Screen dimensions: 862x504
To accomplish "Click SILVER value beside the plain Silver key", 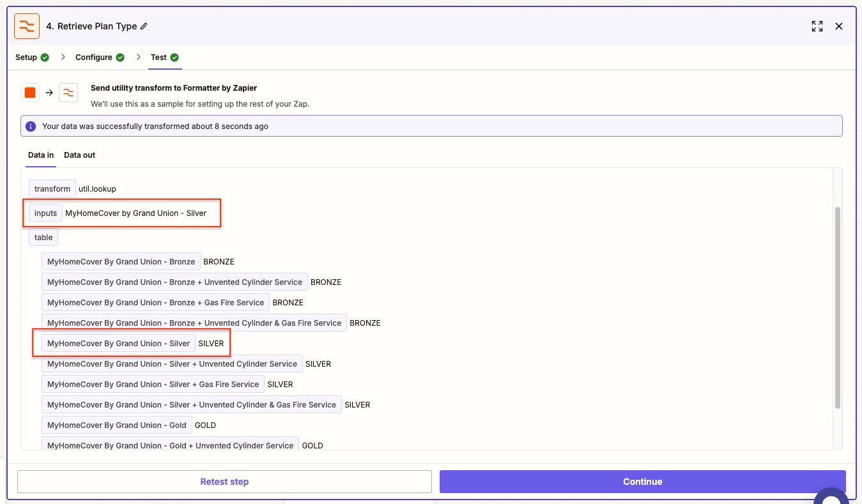I will [x=211, y=344].
